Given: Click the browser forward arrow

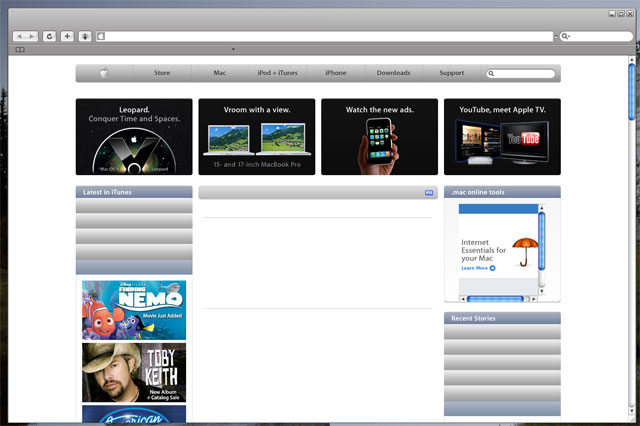Looking at the screenshot, I should 31,36.
